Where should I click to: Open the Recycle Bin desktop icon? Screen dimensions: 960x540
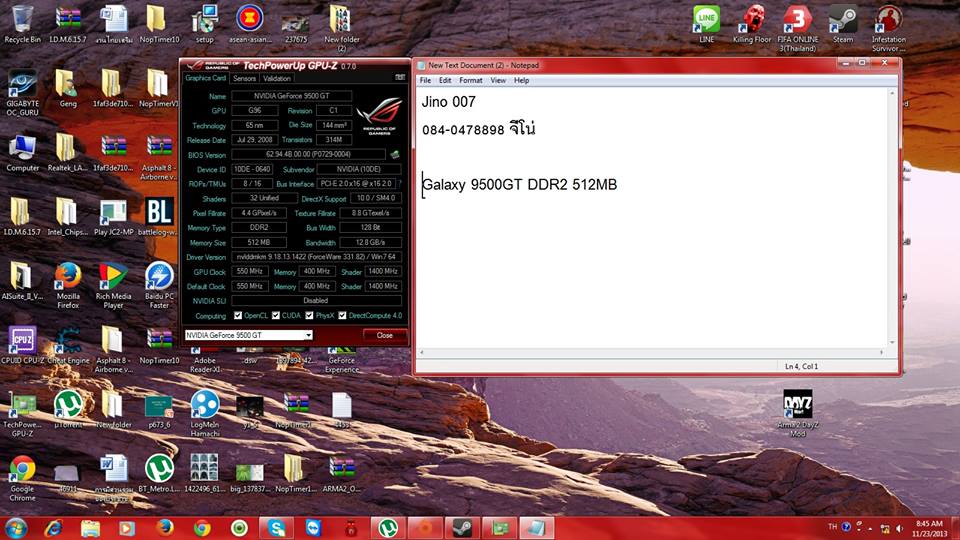tap(22, 23)
